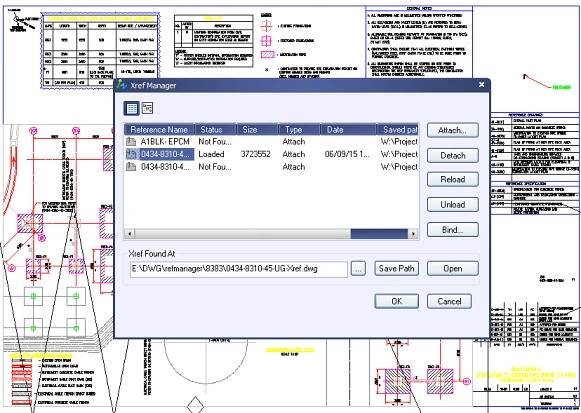Screen dimensions: 581x413
Task: Click the horizontal scrollbar left arrow
Action: click(x=130, y=234)
